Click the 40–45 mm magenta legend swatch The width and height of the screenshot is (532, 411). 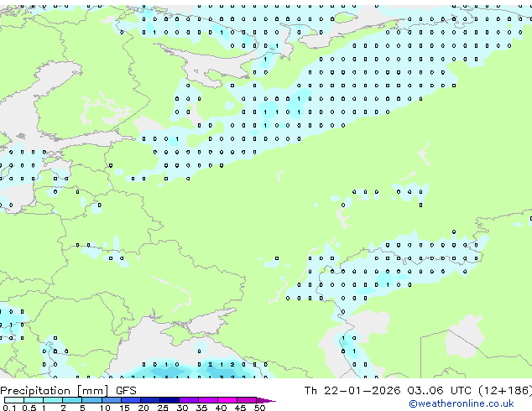pyautogui.click(x=227, y=400)
